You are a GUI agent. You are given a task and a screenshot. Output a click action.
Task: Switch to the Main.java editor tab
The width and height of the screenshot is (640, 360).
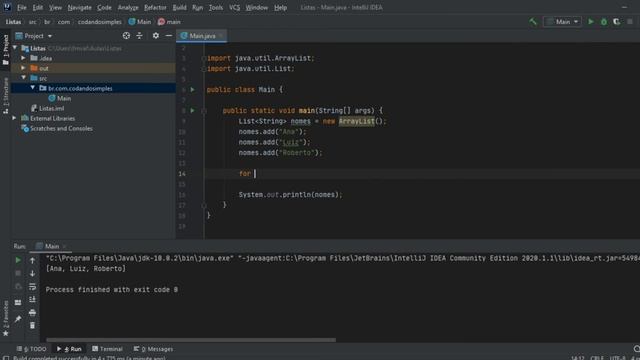202,36
